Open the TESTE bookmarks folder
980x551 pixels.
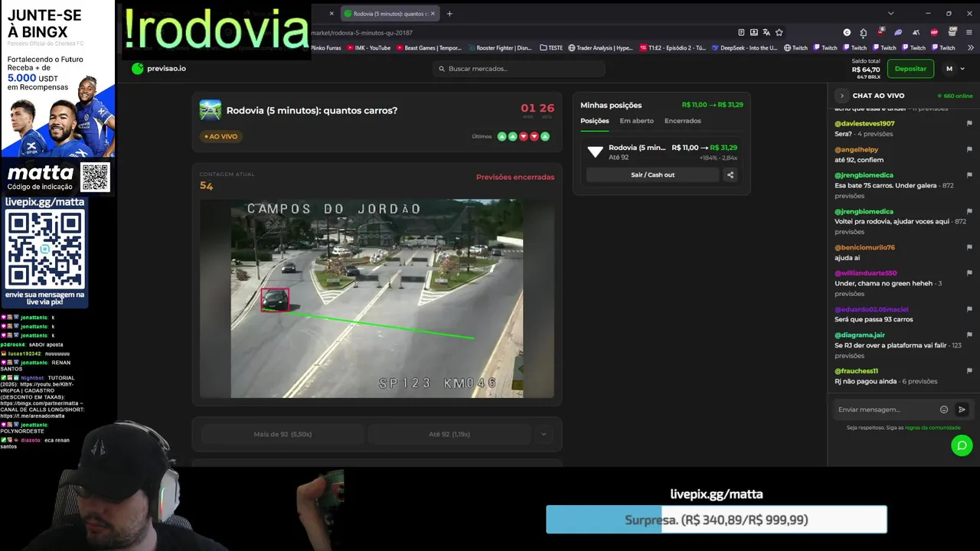coord(551,47)
